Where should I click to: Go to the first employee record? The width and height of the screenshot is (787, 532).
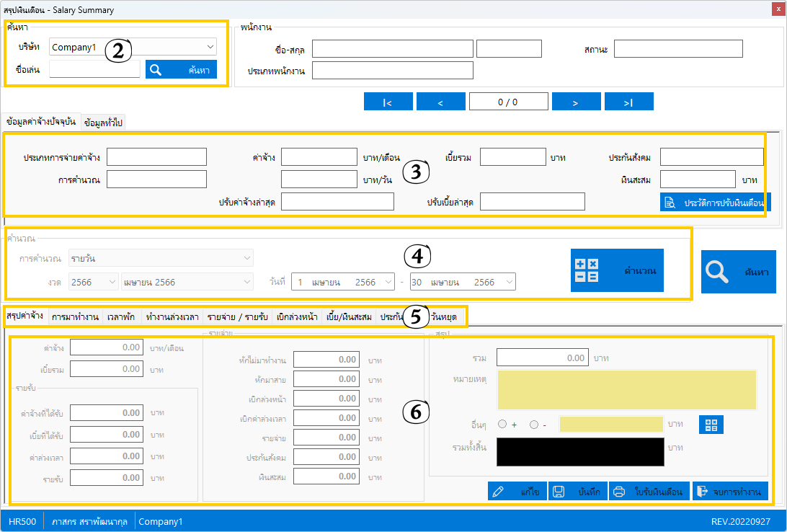coord(388,102)
